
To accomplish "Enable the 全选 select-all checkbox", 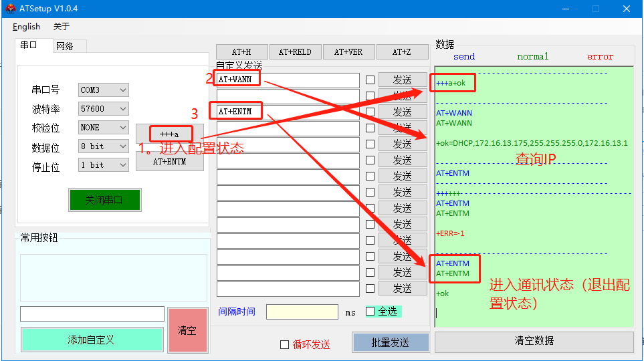I will click(370, 312).
